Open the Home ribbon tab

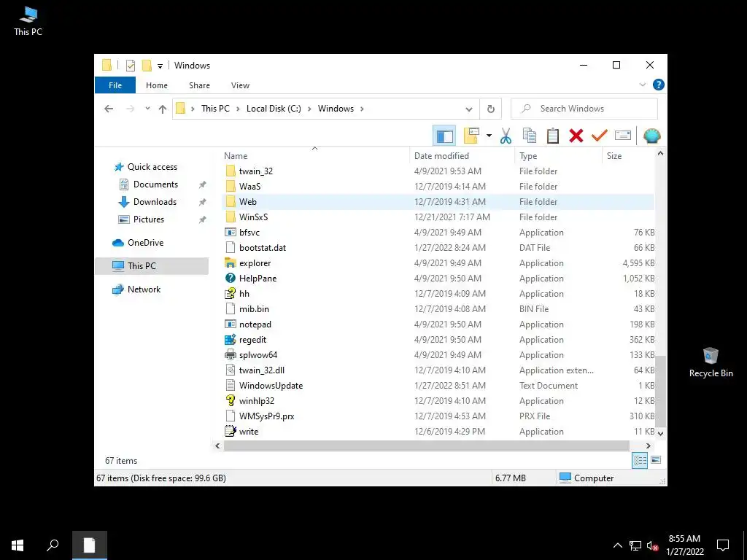click(157, 85)
